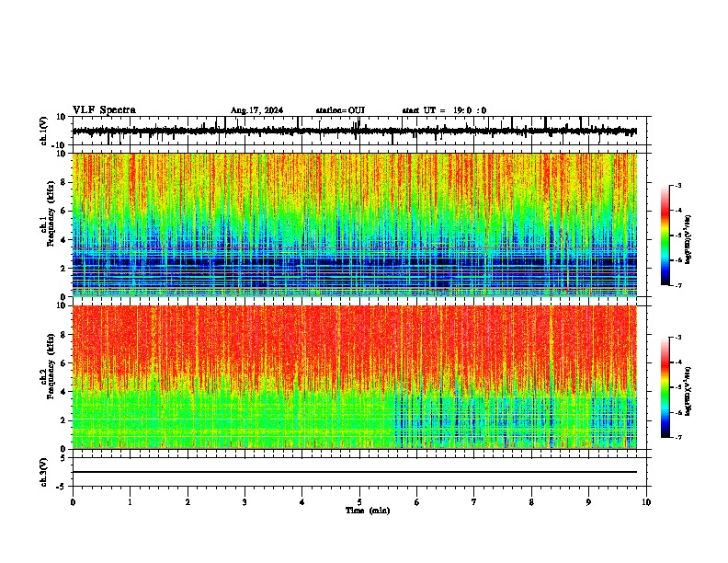The image size is (728, 563).
Task: Click time axis tick label "8"
Action: 531,502
